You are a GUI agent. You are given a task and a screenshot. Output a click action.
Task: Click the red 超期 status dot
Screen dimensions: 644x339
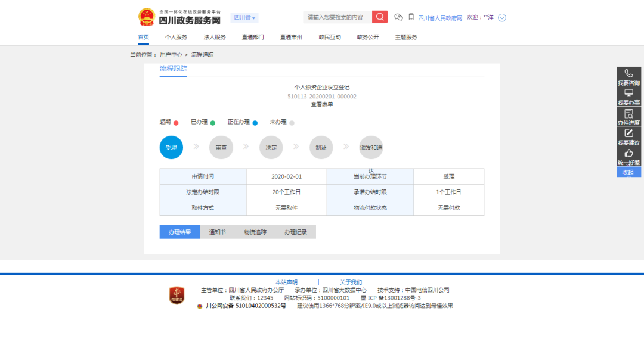tap(176, 123)
